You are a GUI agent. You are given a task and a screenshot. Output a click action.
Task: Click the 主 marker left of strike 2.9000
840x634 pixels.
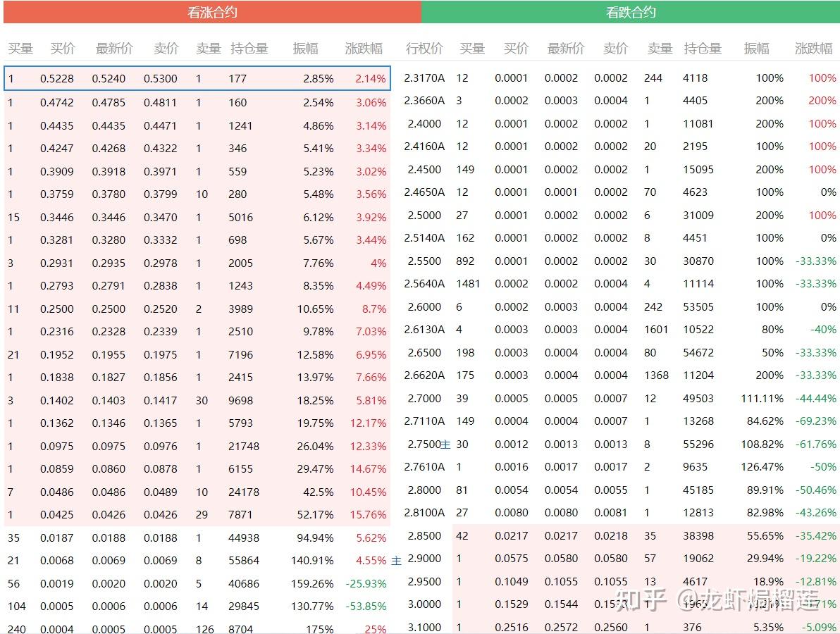[397, 561]
